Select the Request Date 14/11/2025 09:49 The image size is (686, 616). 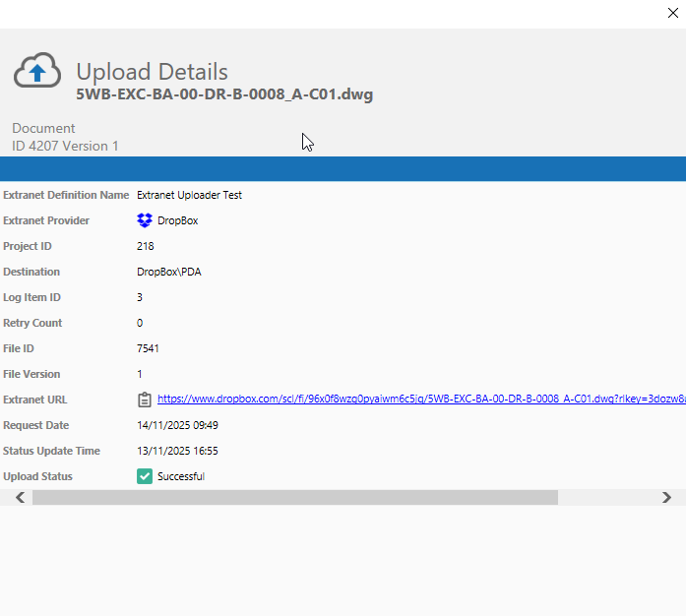click(x=177, y=425)
